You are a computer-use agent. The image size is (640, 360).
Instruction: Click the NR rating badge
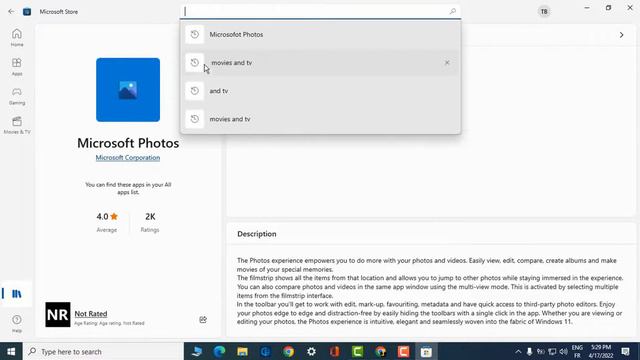click(58, 315)
